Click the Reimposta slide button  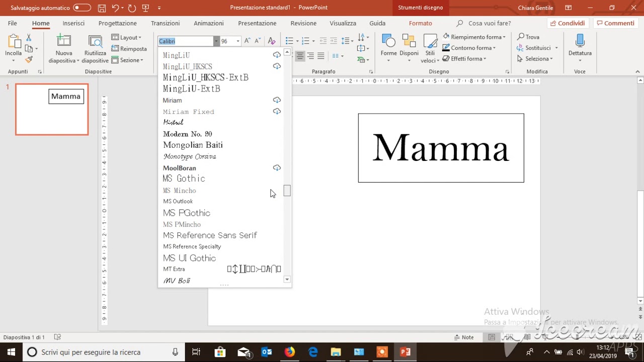click(129, 49)
